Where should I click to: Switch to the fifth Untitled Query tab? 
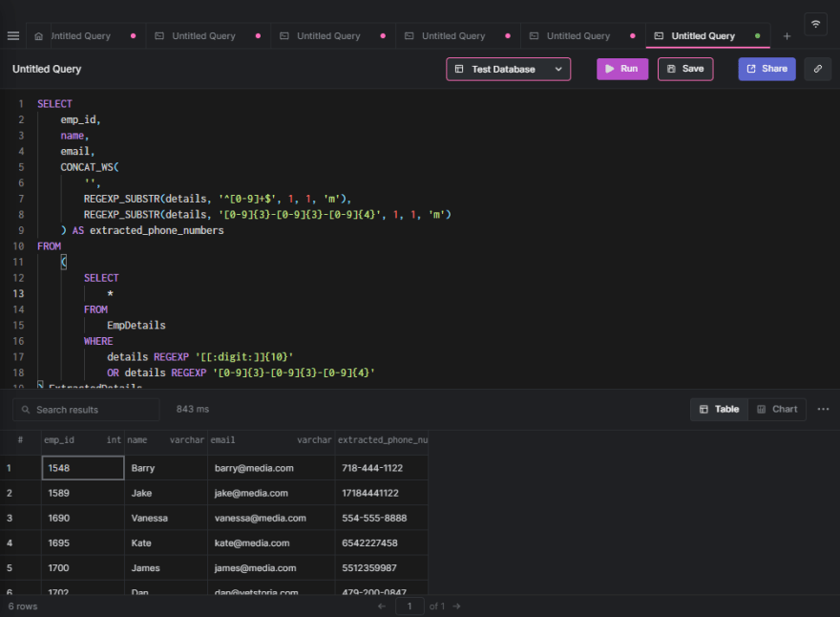tap(582, 36)
